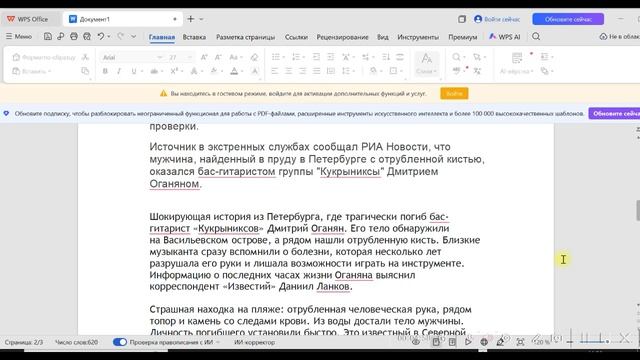Viewport: 640px width, 360px height.
Task: Click the Cut scissors icon
Action: pyautogui.click(x=85, y=58)
